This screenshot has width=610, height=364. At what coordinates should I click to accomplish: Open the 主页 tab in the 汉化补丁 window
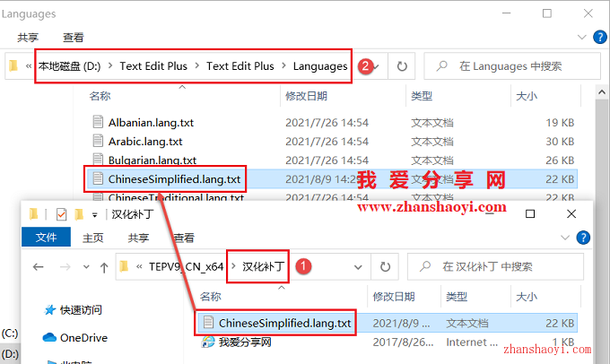93,238
